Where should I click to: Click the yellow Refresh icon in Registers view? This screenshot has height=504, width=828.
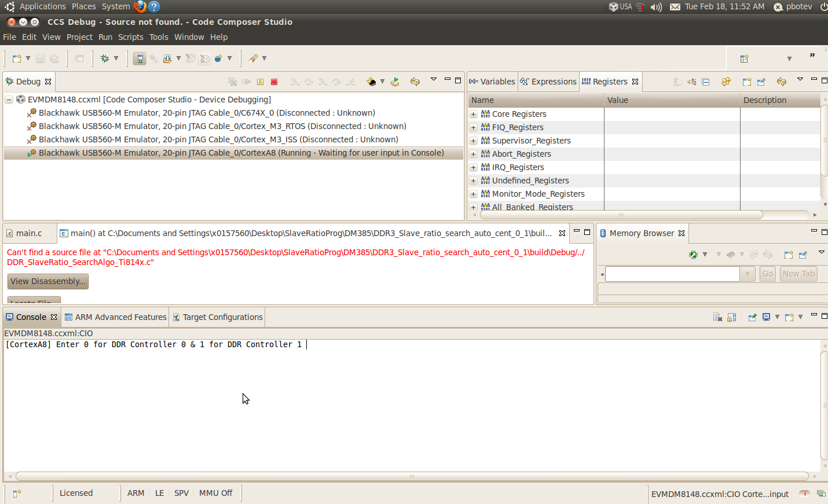[x=782, y=82]
